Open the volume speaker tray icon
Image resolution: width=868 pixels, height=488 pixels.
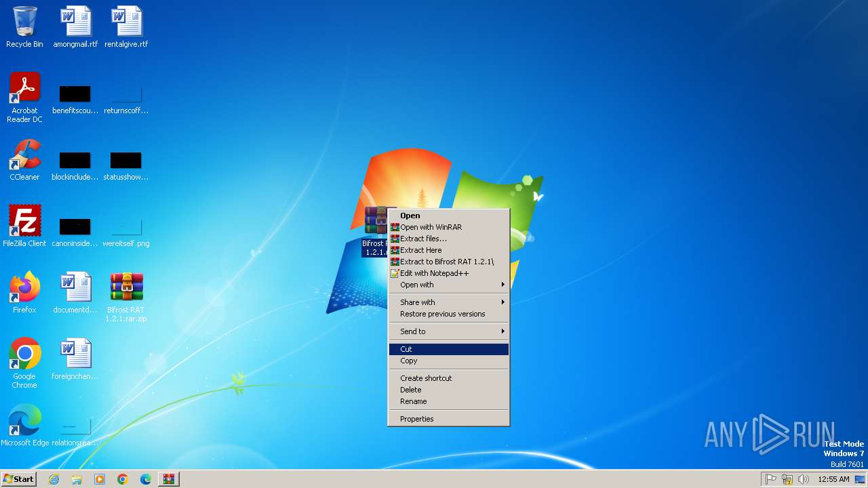click(x=804, y=479)
